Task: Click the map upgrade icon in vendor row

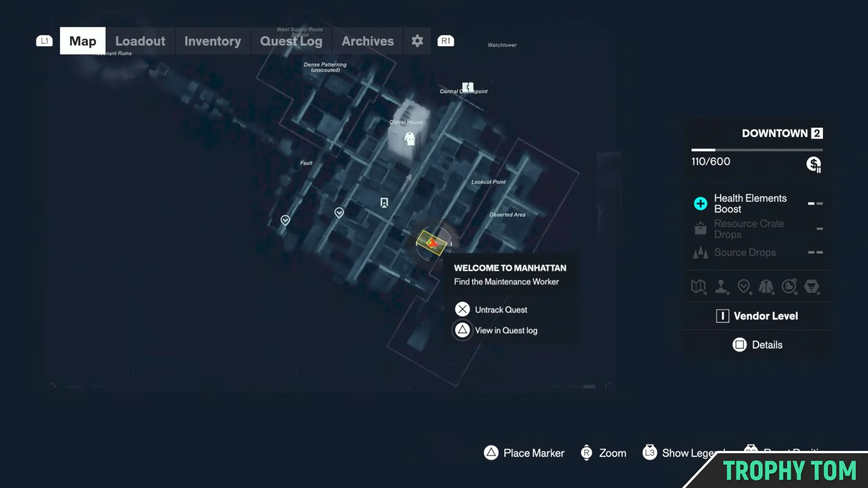Action: [x=699, y=286]
